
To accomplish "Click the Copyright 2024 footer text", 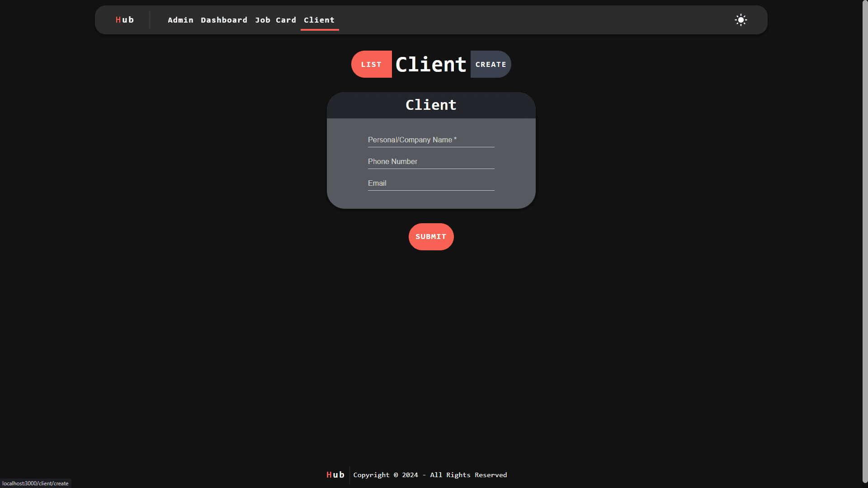I will [x=429, y=474].
